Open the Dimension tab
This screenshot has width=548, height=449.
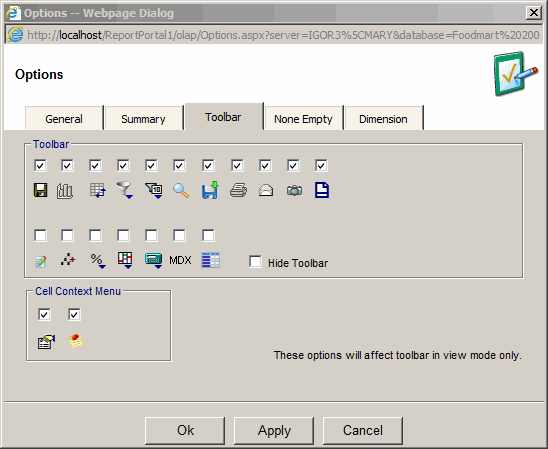point(383,118)
